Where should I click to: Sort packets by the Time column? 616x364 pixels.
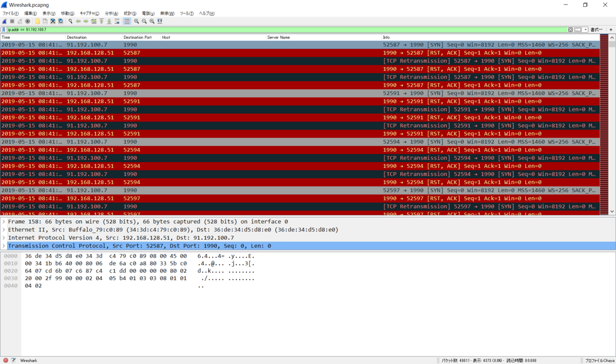33,37
